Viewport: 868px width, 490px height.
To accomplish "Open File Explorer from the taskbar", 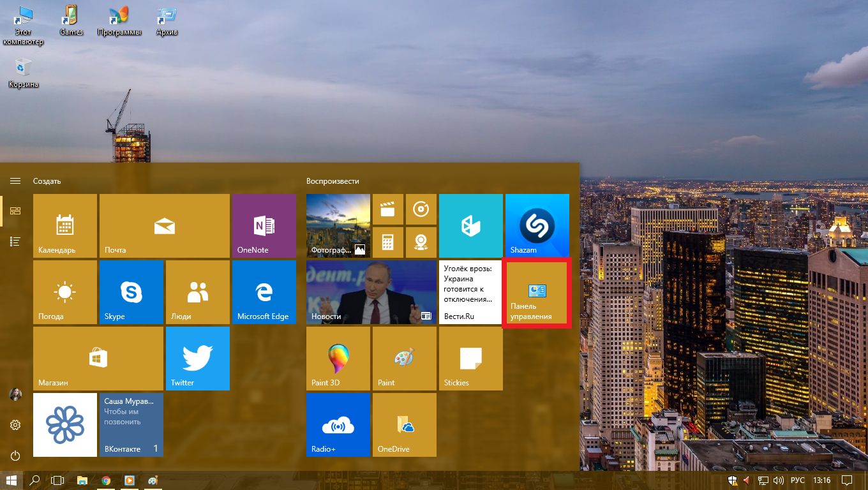I will point(82,480).
